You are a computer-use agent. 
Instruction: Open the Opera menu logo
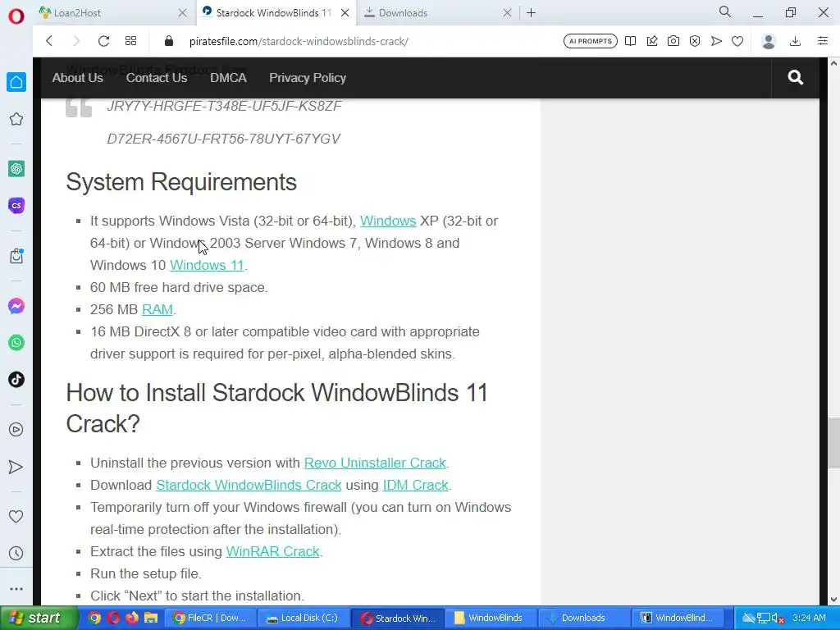coord(16,16)
